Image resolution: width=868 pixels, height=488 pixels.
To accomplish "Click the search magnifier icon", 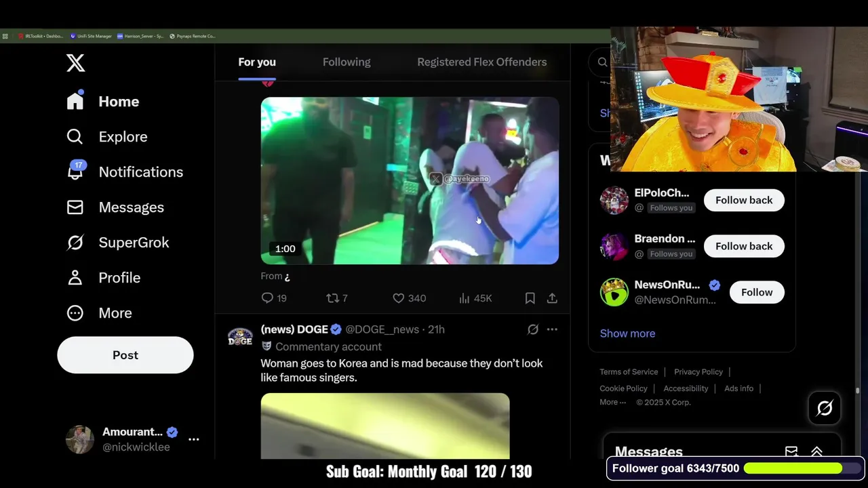I will tap(603, 62).
